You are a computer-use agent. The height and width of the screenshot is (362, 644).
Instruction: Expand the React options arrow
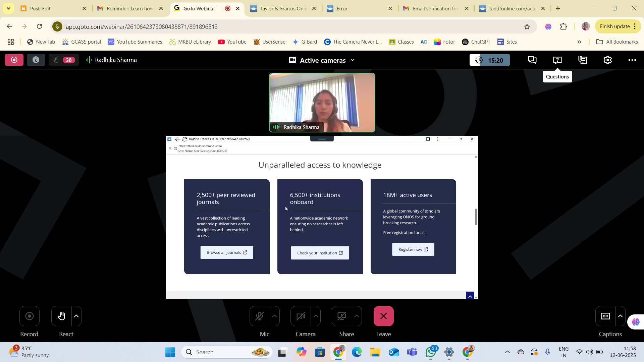click(x=76, y=316)
